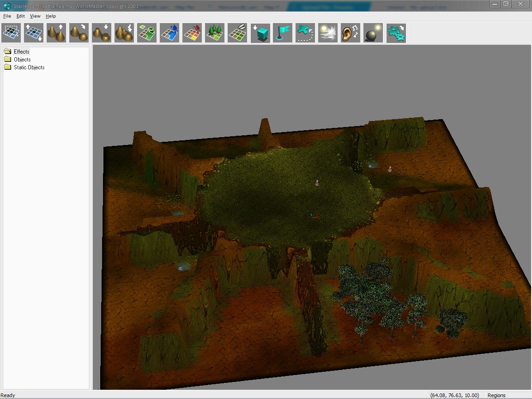Viewport: 532px width, 399px height.
Task: Open the Edit menu
Action: 21,16
